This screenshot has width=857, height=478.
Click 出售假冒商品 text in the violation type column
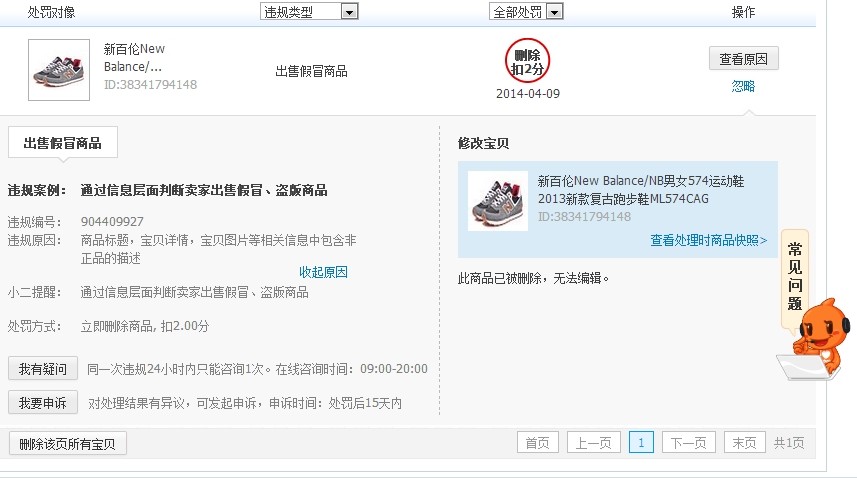click(x=312, y=72)
